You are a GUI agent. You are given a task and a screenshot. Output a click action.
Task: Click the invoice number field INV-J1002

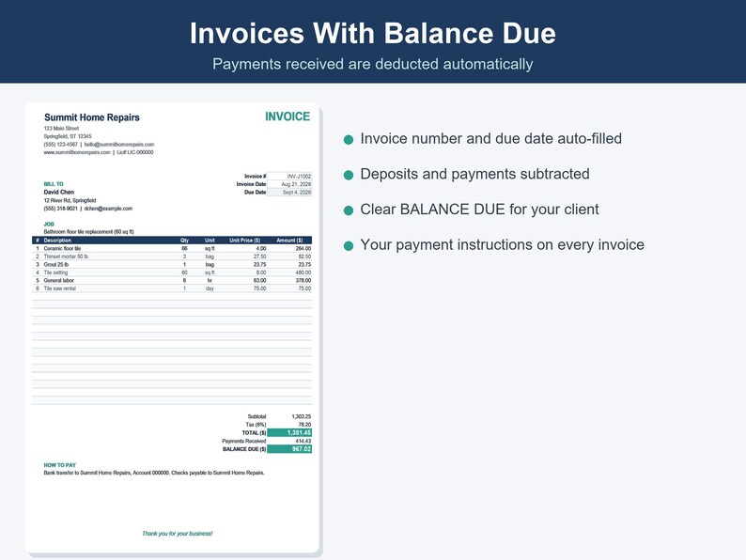pyautogui.click(x=289, y=176)
